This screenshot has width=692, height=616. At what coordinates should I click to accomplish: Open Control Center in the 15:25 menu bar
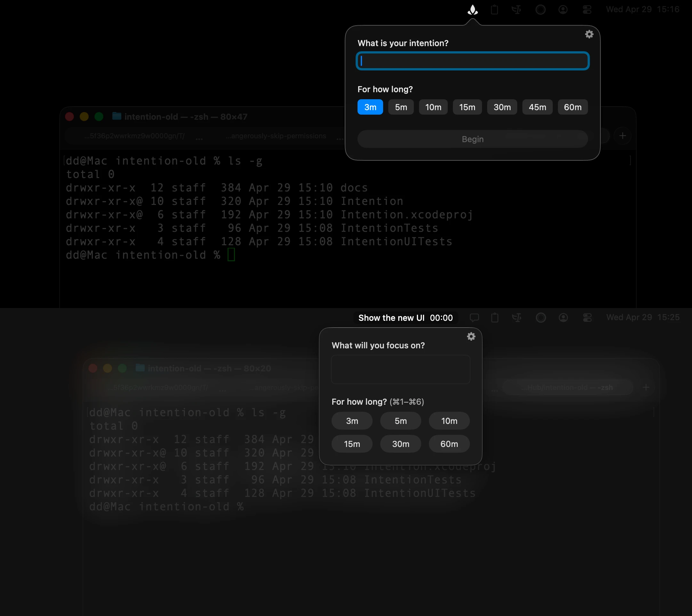coord(587,318)
